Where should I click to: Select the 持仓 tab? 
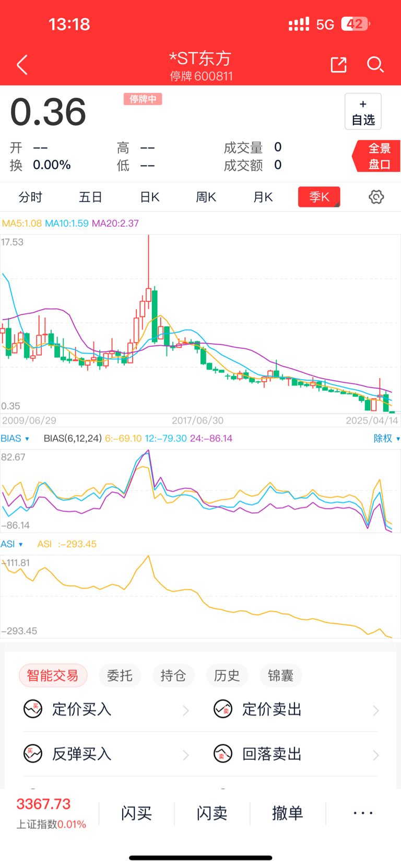click(173, 675)
